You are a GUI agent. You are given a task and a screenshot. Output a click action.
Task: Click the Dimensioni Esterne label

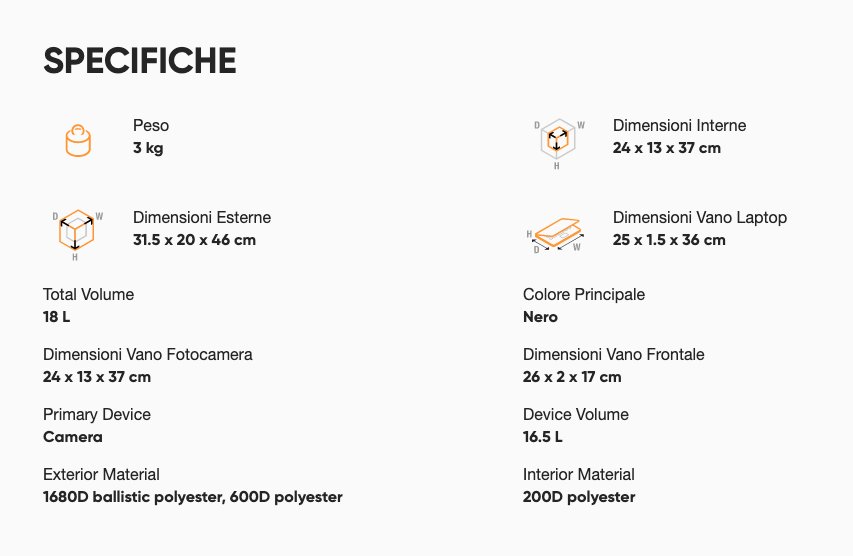pos(202,218)
